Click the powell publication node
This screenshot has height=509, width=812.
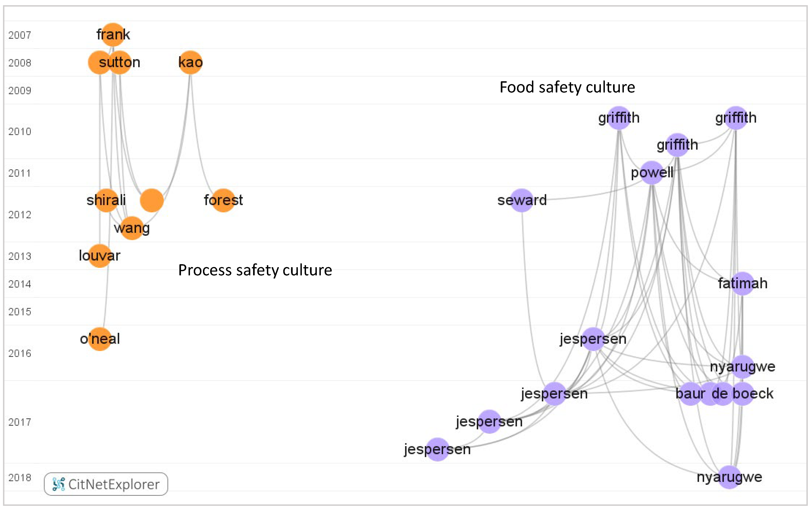[x=652, y=173]
